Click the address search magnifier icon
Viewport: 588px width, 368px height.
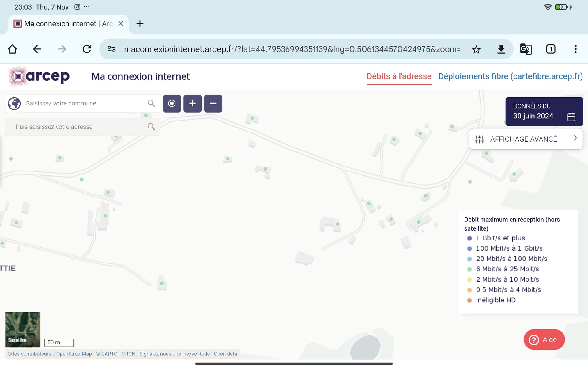click(151, 127)
